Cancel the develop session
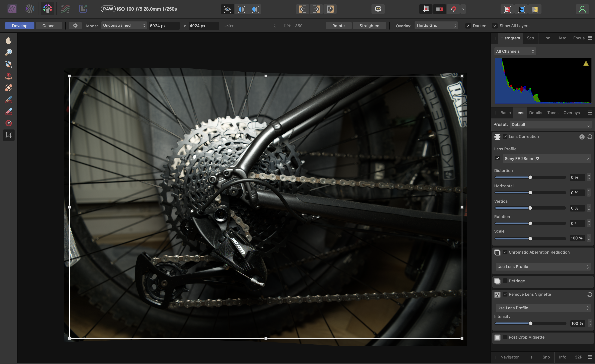Screen dimensions: 595x364 coord(49,26)
